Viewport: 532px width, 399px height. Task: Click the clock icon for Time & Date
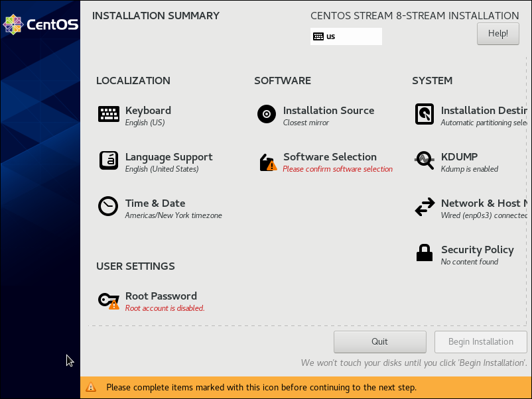click(109, 207)
